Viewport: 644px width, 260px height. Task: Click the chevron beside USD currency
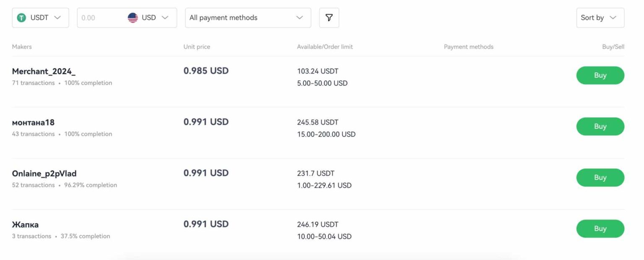point(165,18)
